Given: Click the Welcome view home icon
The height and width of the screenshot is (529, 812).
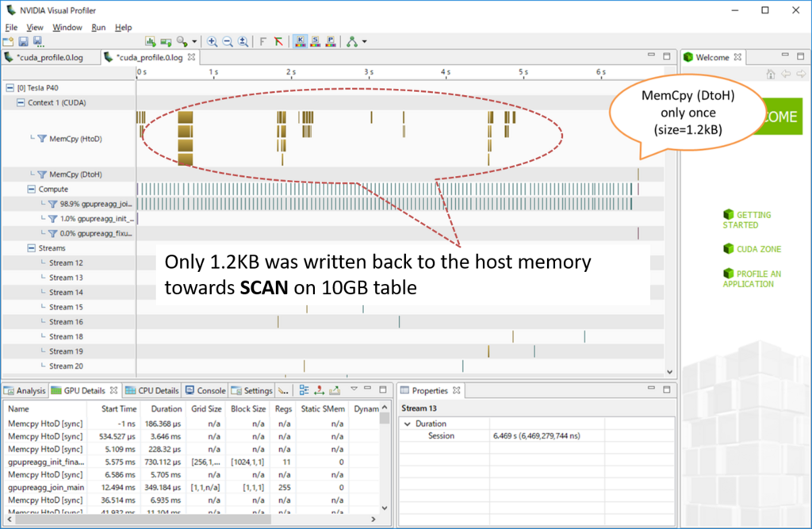Looking at the screenshot, I should [x=771, y=74].
